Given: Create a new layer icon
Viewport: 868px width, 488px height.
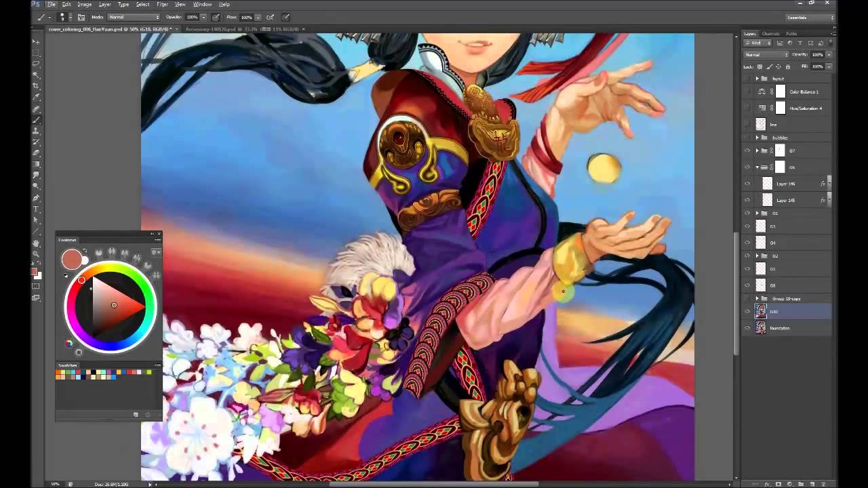Looking at the screenshot, I should 812,484.
